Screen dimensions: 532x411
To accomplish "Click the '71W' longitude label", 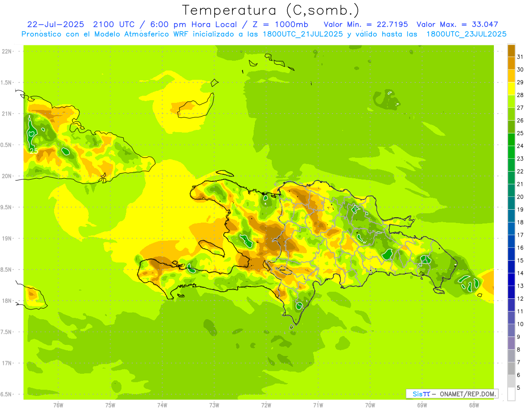I will pyautogui.click(x=318, y=405).
